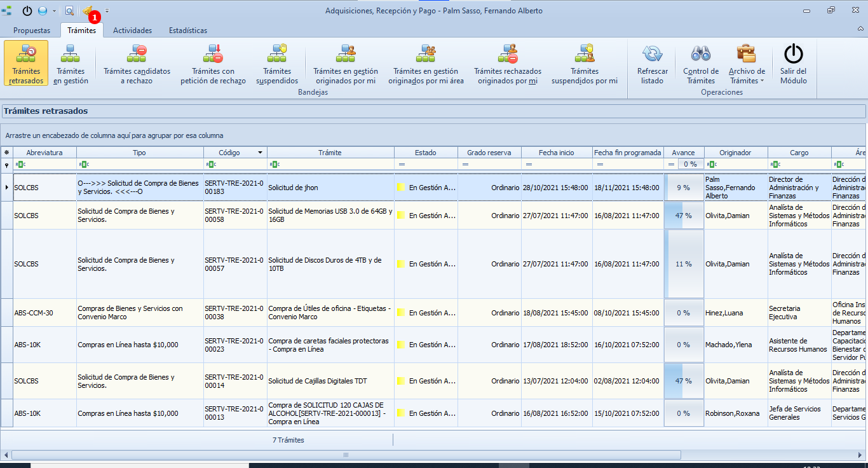Sort by the Fecha inicio column header
This screenshot has width=868, height=468.
[557, 153]
